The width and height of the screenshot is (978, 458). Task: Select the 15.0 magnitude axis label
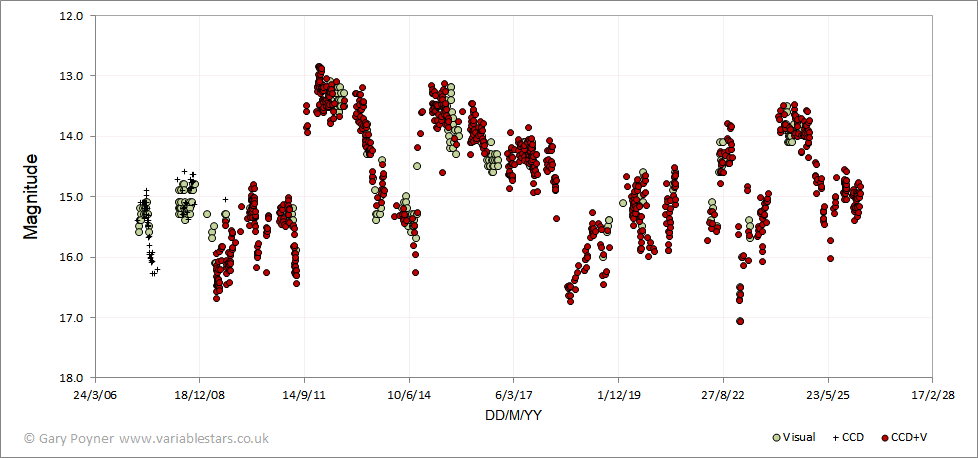pos(73,197)
